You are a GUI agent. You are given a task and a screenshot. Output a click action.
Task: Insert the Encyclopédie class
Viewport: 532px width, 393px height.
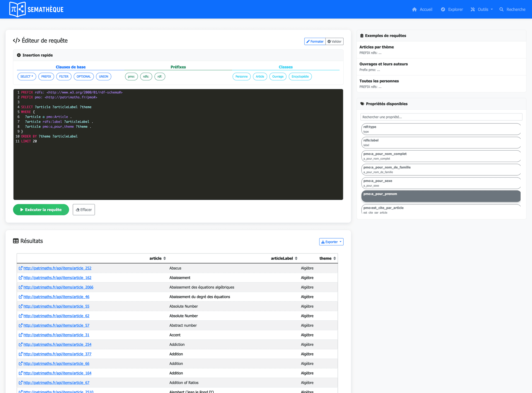(300, 77)
